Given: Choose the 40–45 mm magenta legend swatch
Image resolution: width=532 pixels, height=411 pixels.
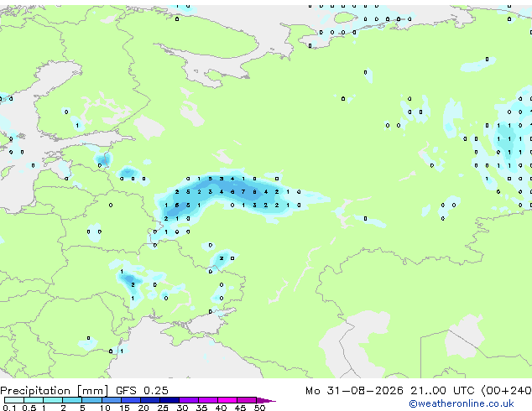Looking at the screenshot, I should 227,400.
